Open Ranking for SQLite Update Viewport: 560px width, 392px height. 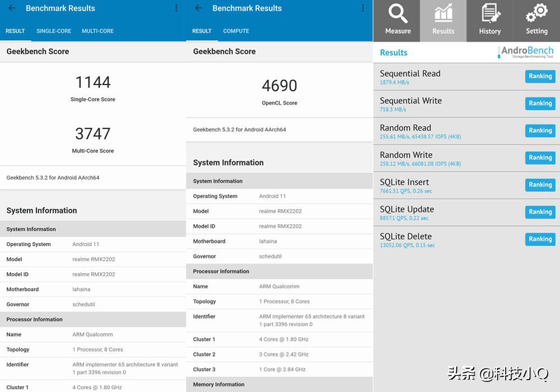pyautogui.click(x=540, y=212)
